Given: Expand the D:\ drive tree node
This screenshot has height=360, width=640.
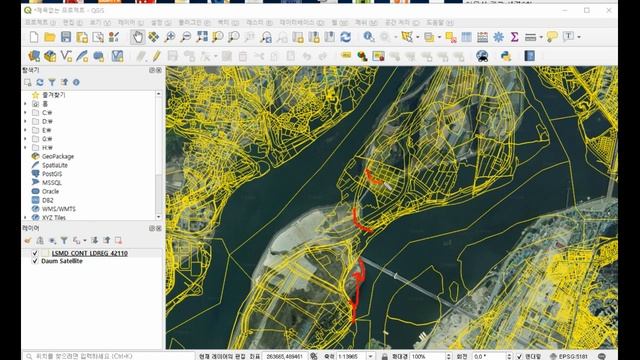Looking at the screenshot, I should point(25,121).
